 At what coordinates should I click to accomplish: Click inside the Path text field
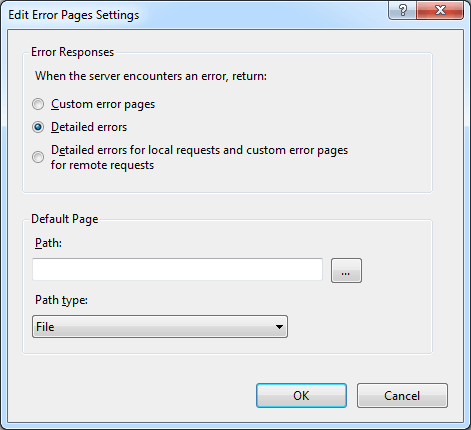click(x=177, y=269)
